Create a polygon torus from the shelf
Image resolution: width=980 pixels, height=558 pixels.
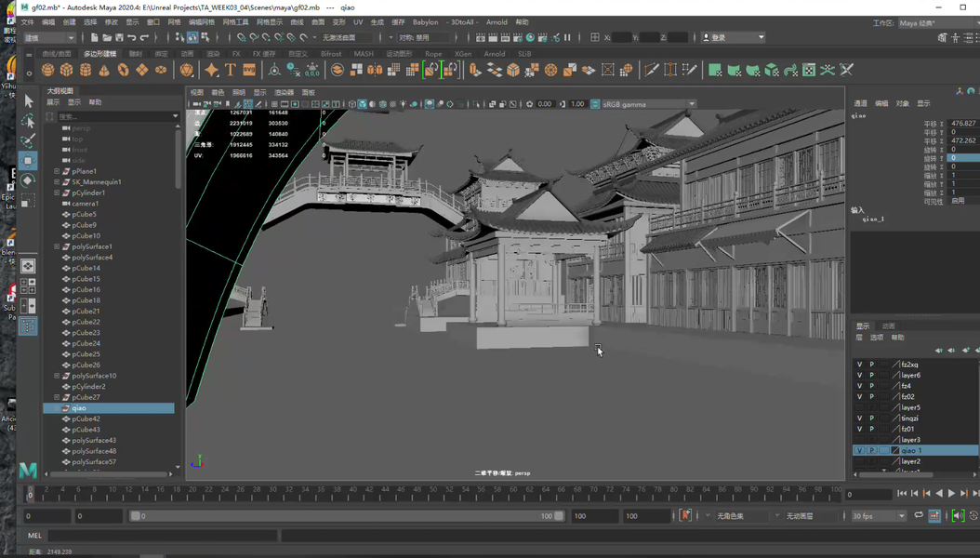tap(123, 70)
